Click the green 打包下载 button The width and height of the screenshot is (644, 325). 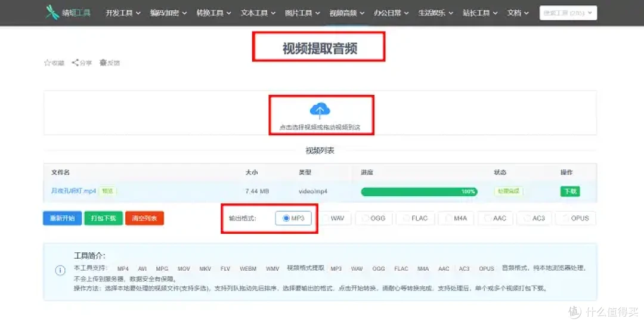(104, 218)
